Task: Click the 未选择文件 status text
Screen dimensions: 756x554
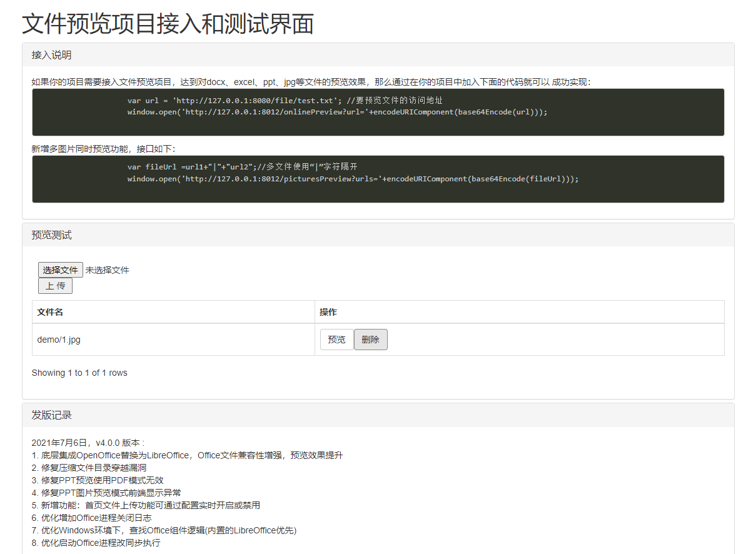Action: point(108,270)
